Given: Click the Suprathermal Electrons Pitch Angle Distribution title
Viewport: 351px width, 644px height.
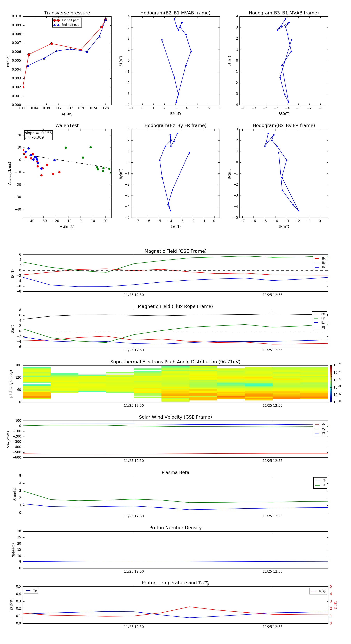Looking at the screenshot, I should 175,362.
